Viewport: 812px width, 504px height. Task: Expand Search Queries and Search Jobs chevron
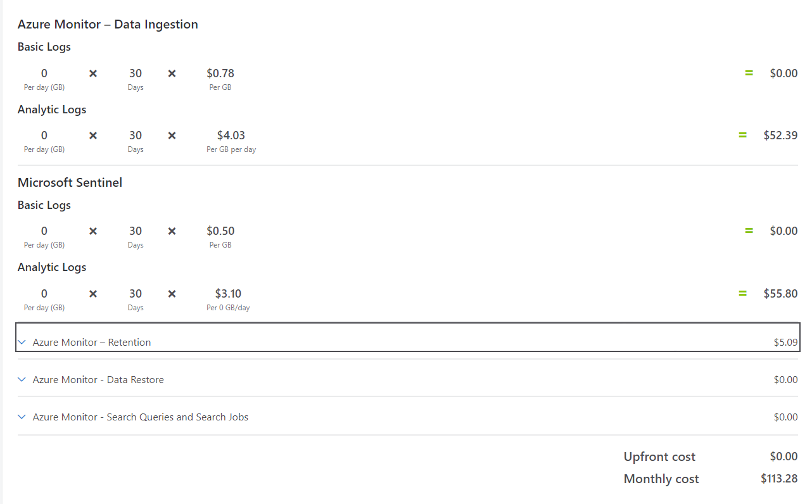[22, 417]
